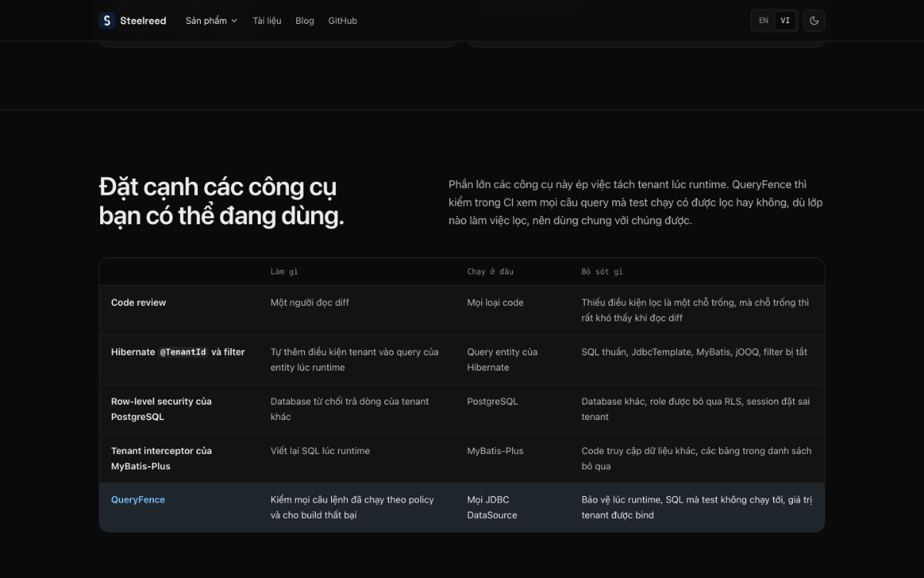924x578 pixels.
Task: Open Tài liệu in the navigation
Action: tap(267, 21)
